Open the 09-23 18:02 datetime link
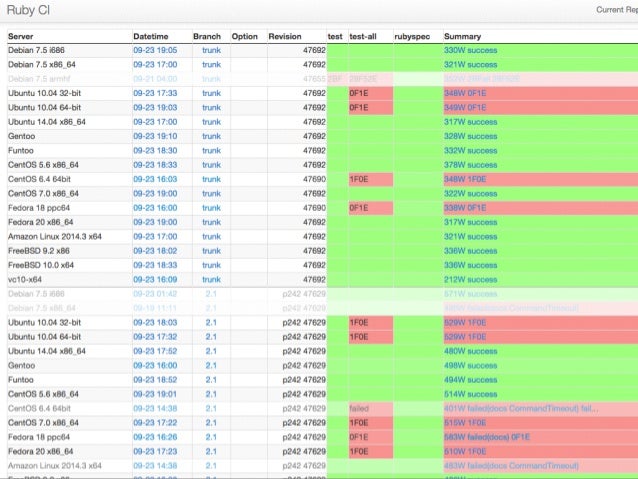The width and height of the screenshot is (638, 479). click(x=155, y=251)
